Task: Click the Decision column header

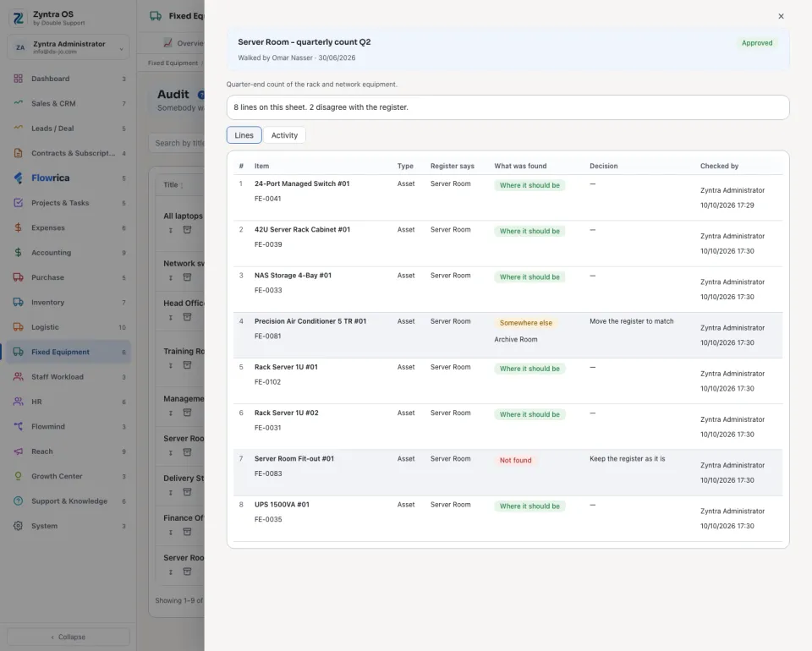Action: pyautogui.click(x=603, y=166)
